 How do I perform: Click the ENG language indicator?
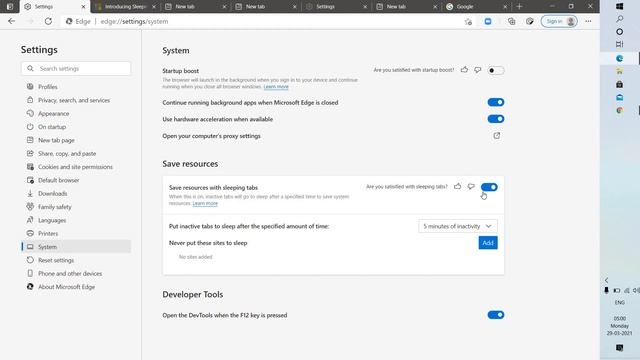(620, 302)
